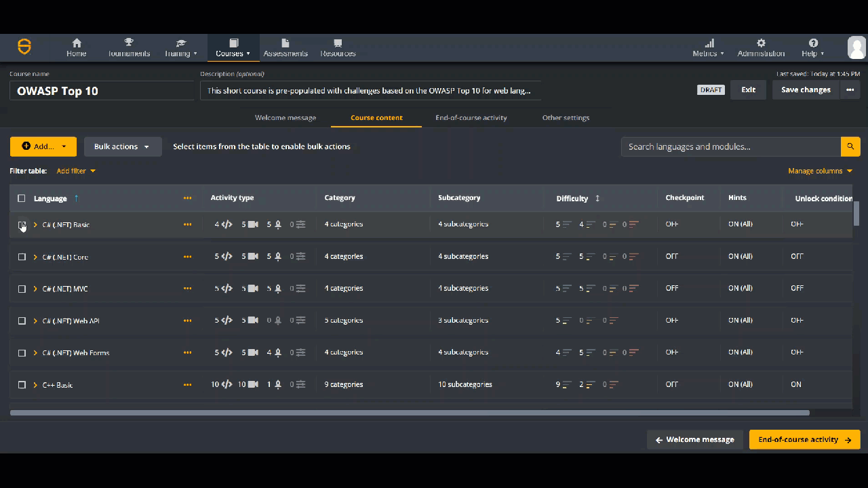
Task: Click the Save changes button
Action: coord(806,89)
